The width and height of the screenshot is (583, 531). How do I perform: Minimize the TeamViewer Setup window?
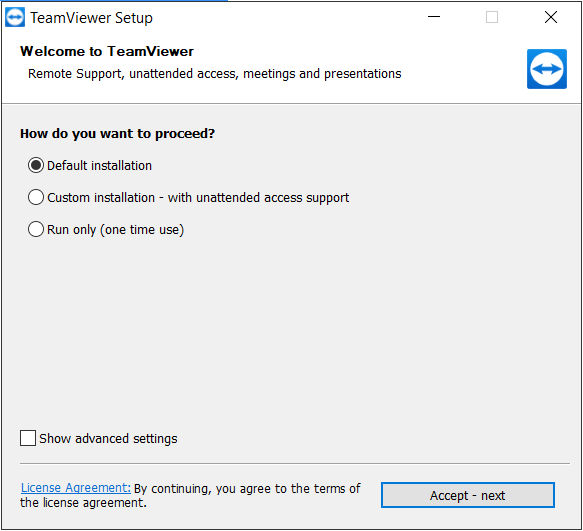pos(434,17)
